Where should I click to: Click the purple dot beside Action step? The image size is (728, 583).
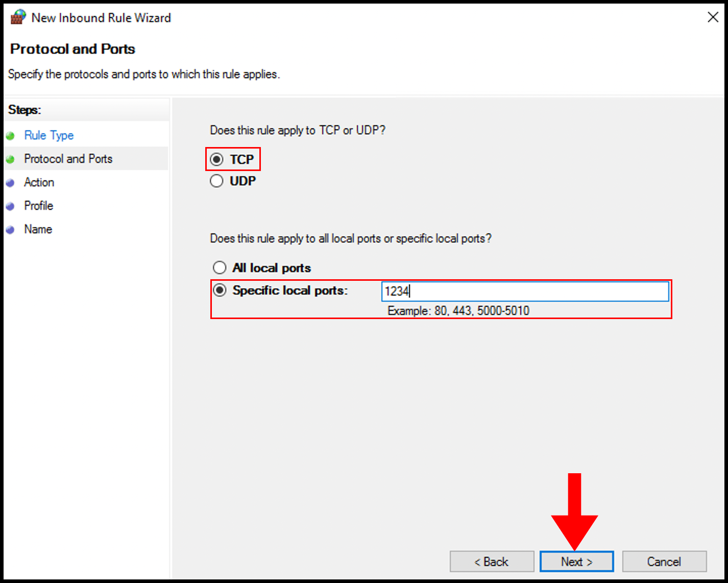tap(11, 182)
